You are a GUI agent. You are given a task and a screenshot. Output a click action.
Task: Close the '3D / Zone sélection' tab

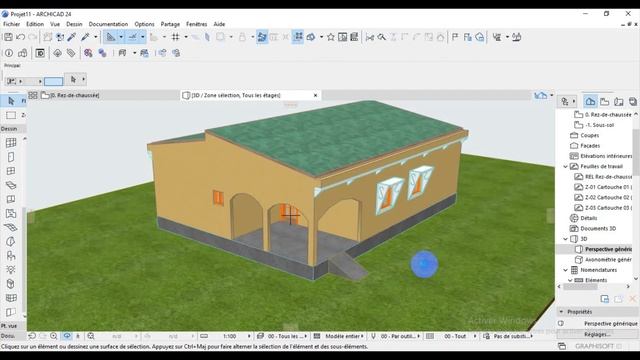tap(315, 95)
